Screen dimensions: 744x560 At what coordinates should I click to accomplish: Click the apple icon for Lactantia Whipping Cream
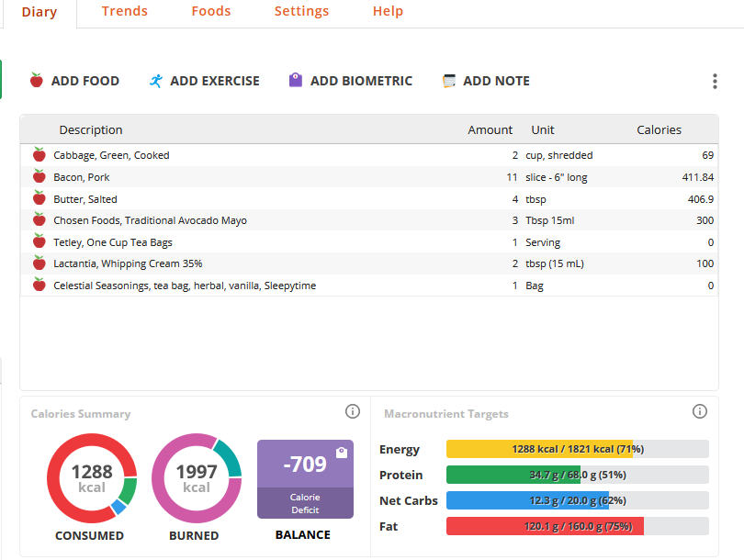(x=39, y=263)
